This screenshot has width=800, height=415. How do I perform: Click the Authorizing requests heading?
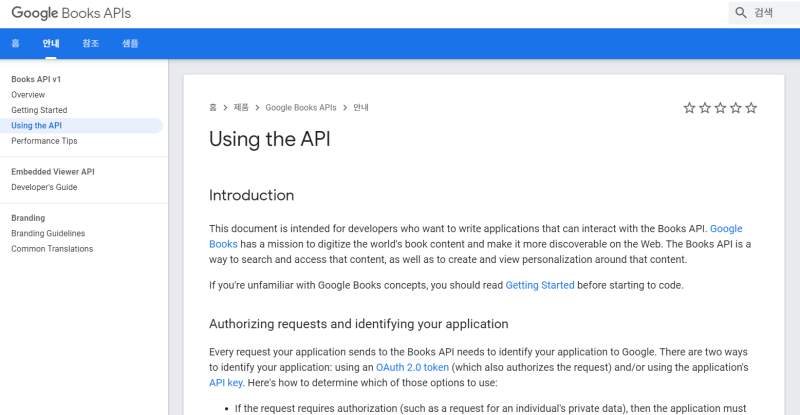359,324
